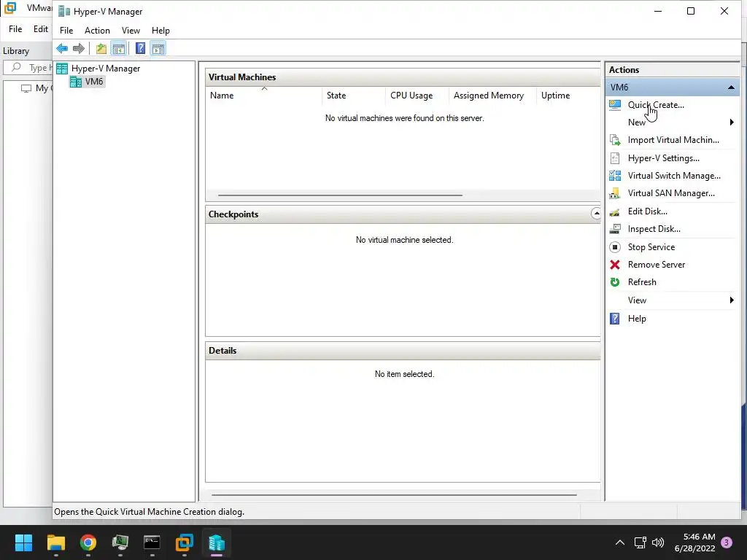
Task: Click the up one level folder icon
Action: (x=101, y=48)
